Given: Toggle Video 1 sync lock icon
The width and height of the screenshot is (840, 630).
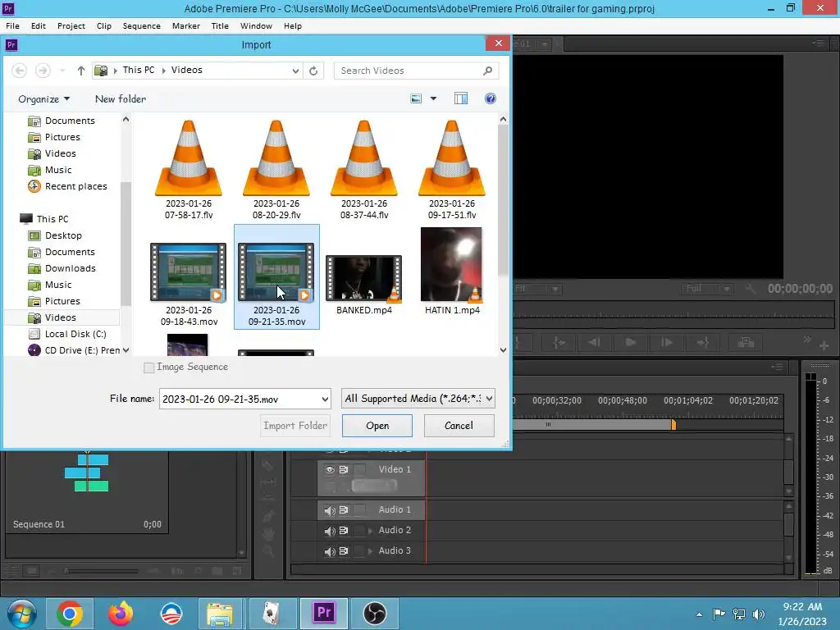Looking at the screenshot, I should tap(344, 470).
